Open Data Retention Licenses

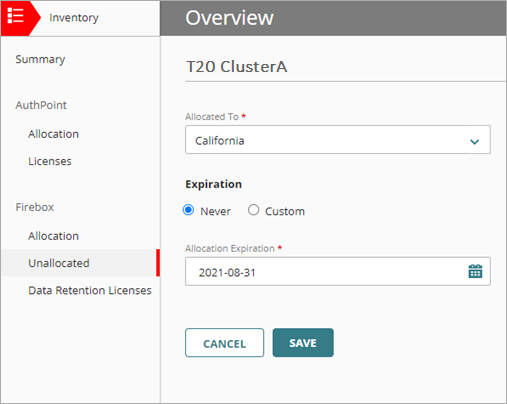pyautogui.click(x=90, y=290)
